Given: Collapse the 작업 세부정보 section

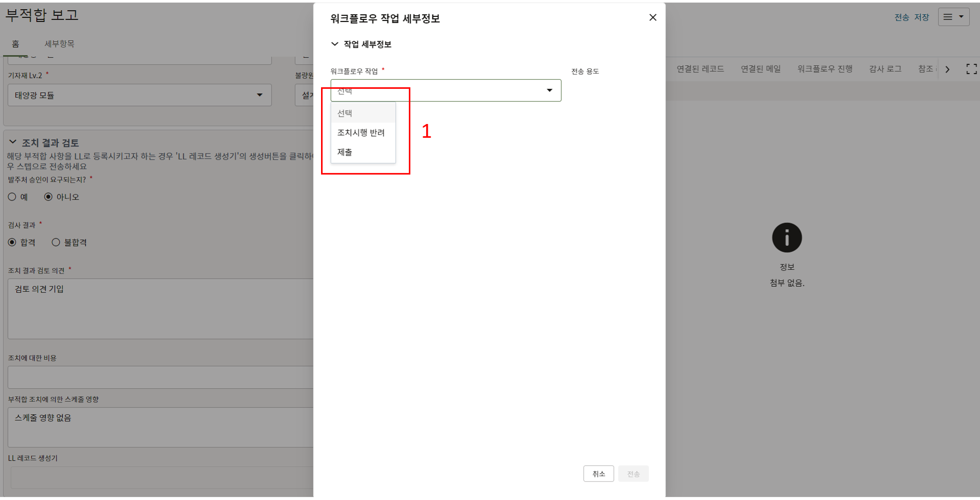Looking at the screenshot, I should 335,44.
